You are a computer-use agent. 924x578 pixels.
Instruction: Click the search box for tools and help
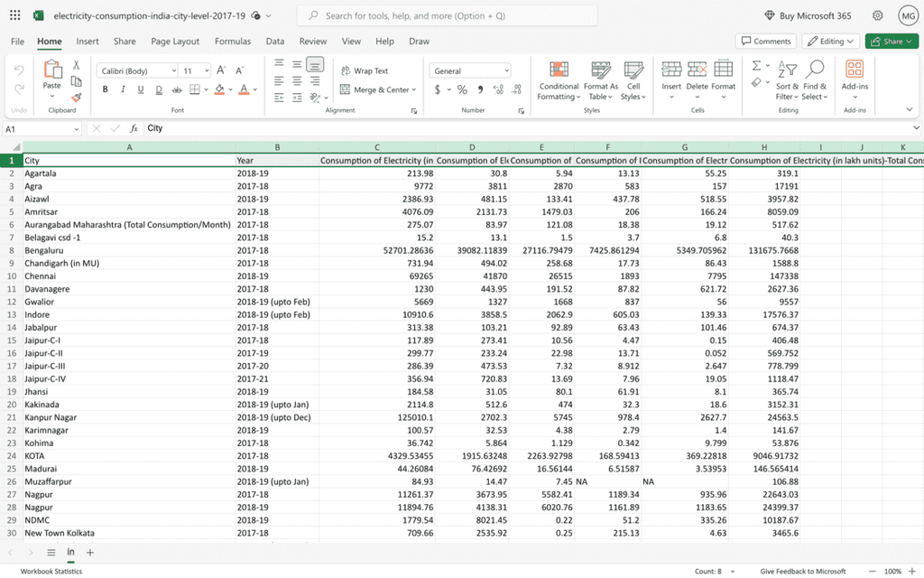tap(447, 15)
